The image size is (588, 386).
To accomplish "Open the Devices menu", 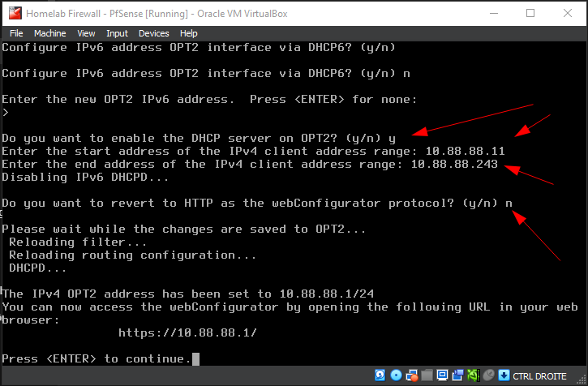I will point(154,33).
